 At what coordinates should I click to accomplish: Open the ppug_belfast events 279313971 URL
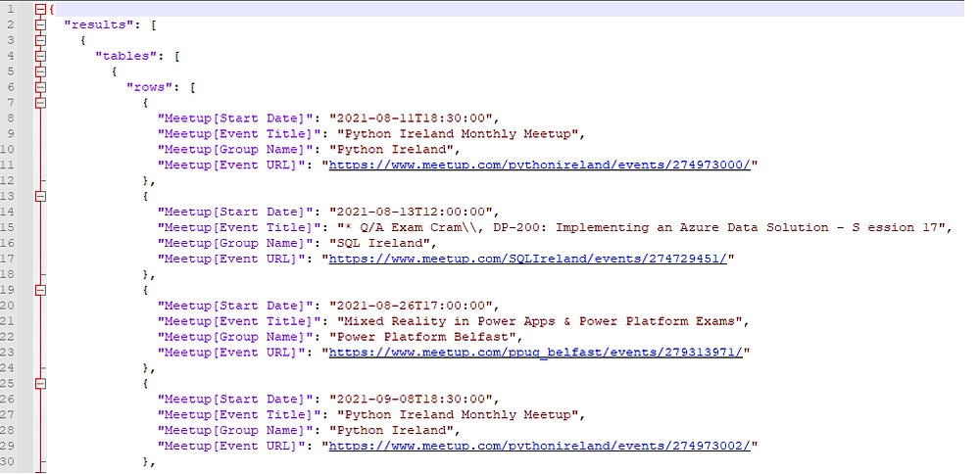[x=536, y=353]
